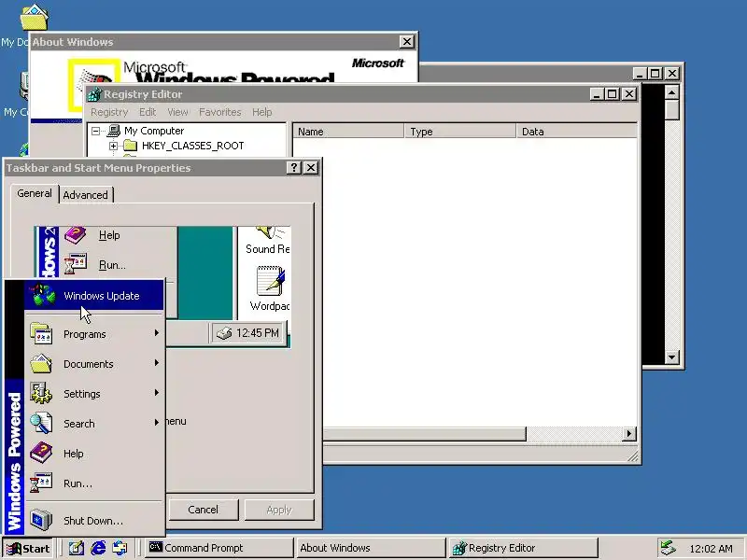Open the View menu in Registry Editor

[x=177, y=112]
